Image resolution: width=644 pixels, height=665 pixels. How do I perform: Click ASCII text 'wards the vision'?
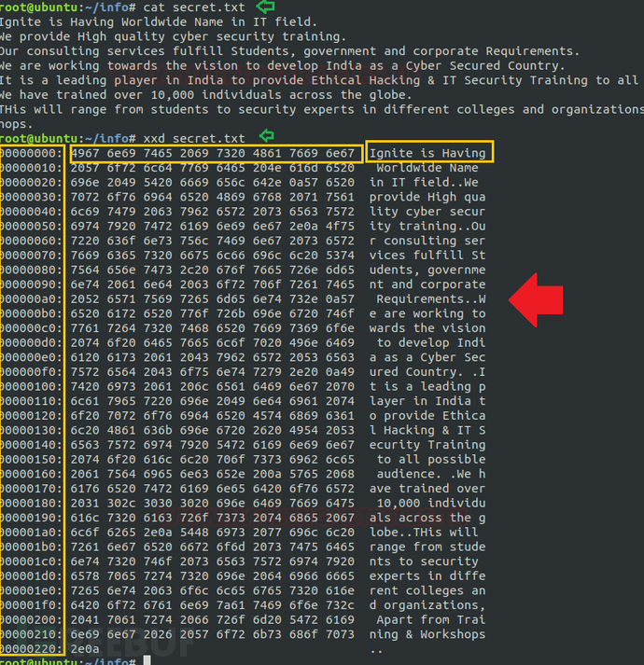click(427, 328)
